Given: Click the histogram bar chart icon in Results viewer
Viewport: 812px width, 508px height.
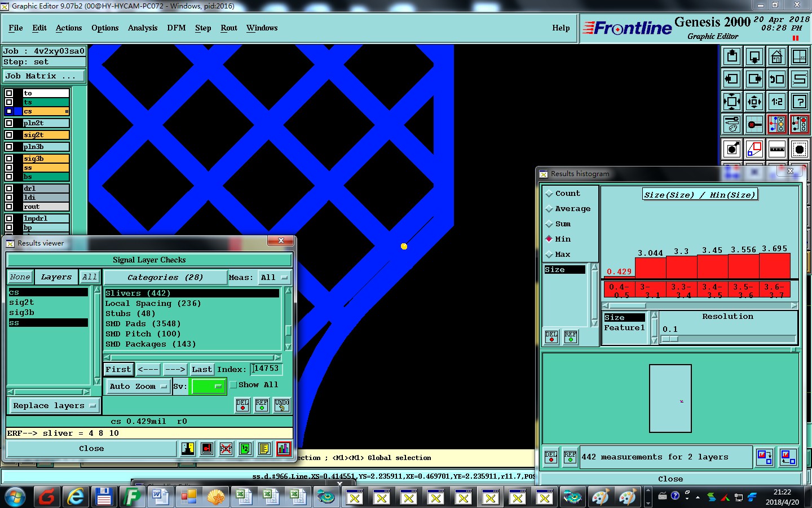Looking at the screenshot, I should (284, 449).
